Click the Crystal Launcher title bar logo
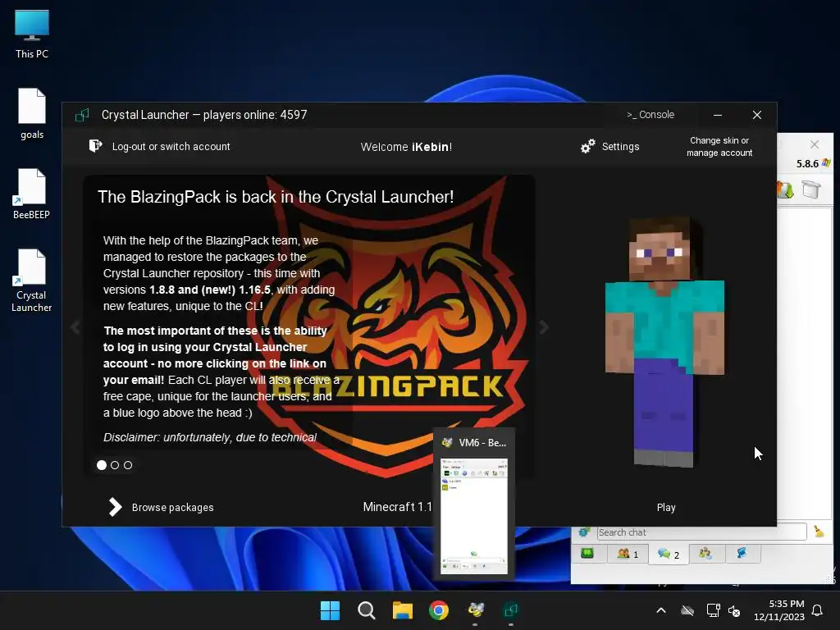Viewport: 840px width, 630px height. pyautogui.click(x=82, y=115)
